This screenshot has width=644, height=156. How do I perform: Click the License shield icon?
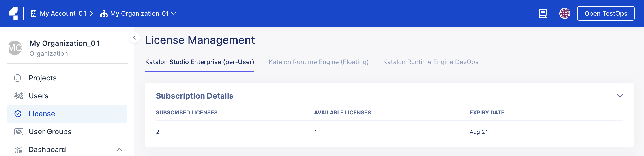click(18, 114)
